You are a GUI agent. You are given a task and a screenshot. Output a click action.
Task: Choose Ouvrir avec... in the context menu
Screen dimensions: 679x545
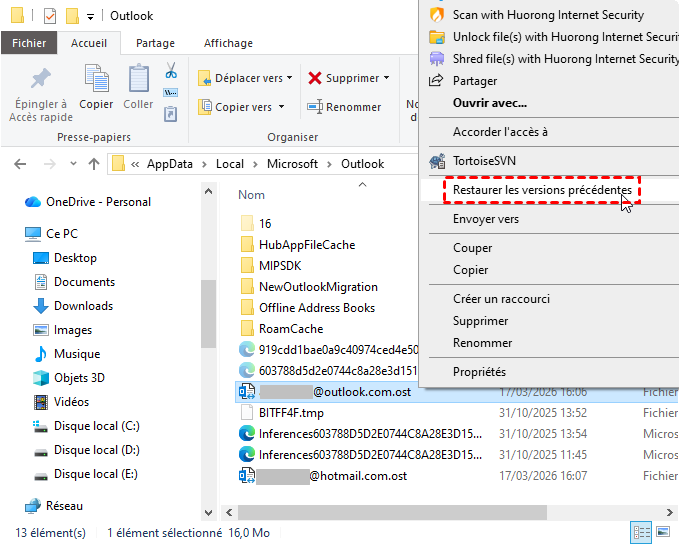pos(490,103)
